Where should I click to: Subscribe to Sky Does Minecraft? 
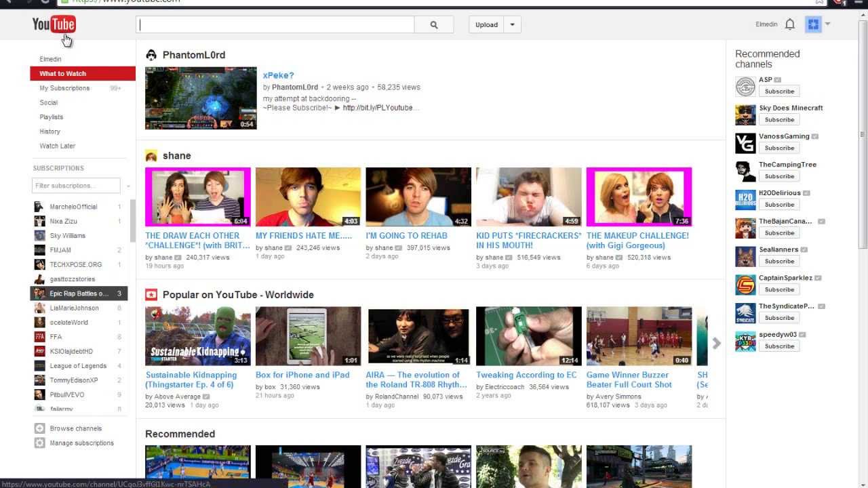779,120
